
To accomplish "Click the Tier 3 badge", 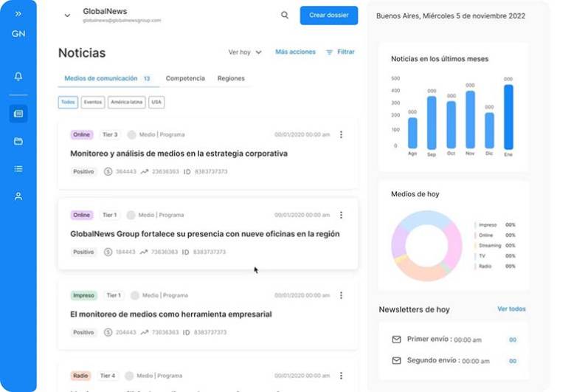I will 110,134.
